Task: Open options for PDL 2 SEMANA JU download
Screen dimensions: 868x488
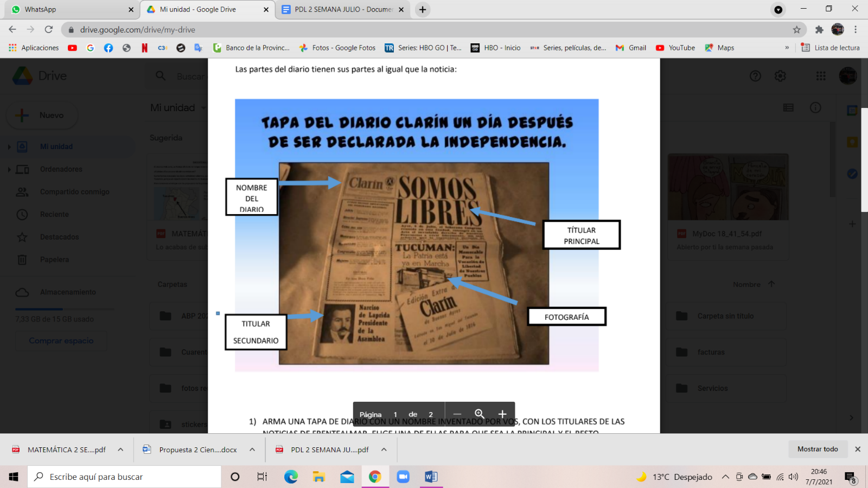Action: click(384, 450)
